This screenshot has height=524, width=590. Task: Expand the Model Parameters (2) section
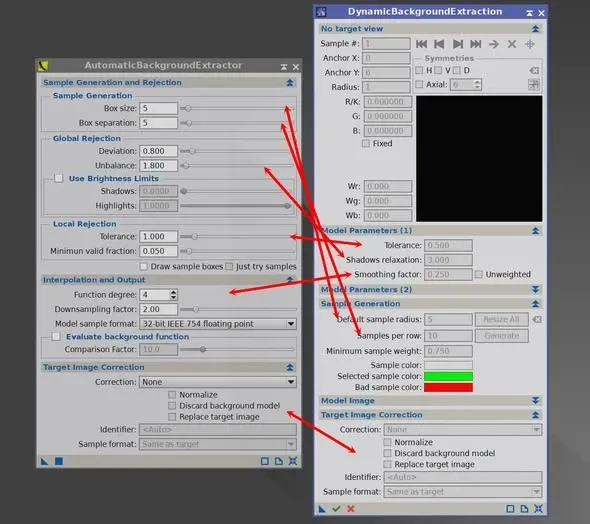[535, 289]
